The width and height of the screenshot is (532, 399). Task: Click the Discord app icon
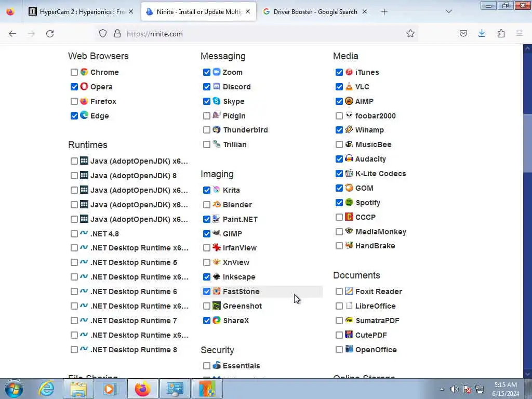click(x=217, y=87)
